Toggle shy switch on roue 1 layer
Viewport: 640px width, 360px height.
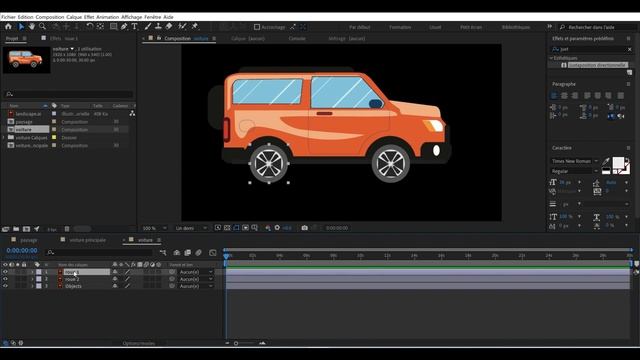[115, 272]
